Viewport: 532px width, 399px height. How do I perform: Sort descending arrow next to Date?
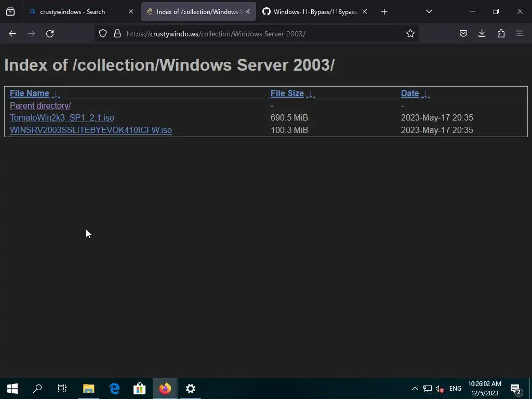tap(425, 94)
